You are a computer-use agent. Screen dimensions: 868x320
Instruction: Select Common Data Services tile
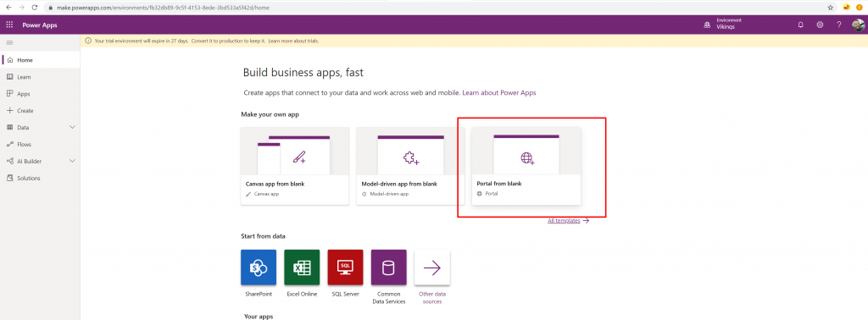click(388, 268)
